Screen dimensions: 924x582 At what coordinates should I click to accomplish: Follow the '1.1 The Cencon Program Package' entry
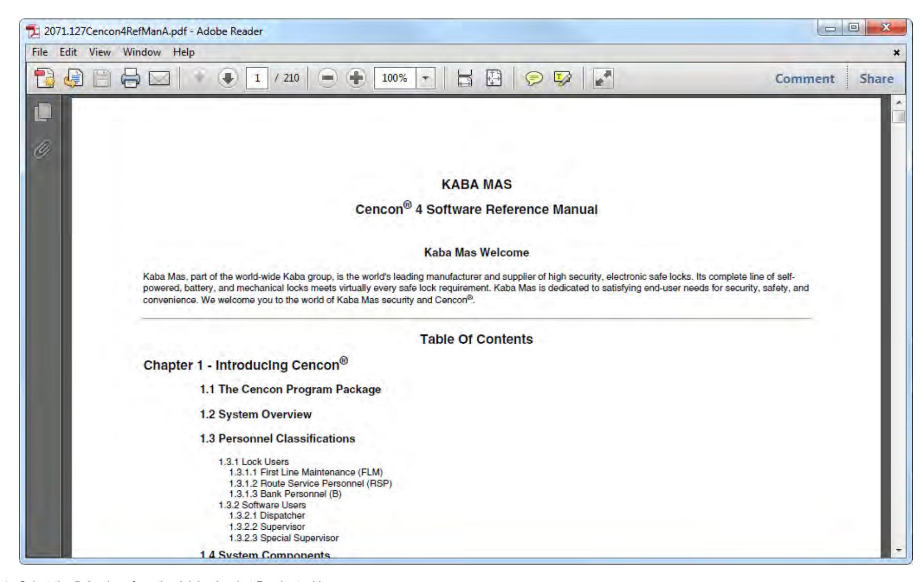[x=290, y=389]
